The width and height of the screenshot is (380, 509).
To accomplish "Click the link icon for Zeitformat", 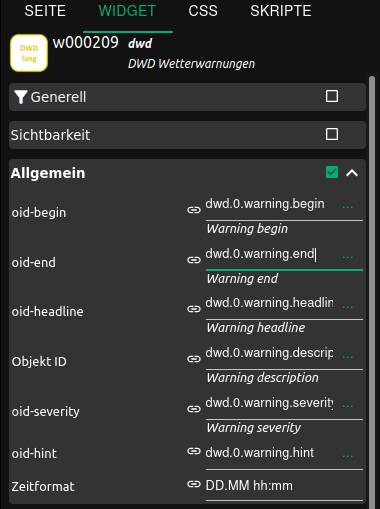I will coord(194,484).
